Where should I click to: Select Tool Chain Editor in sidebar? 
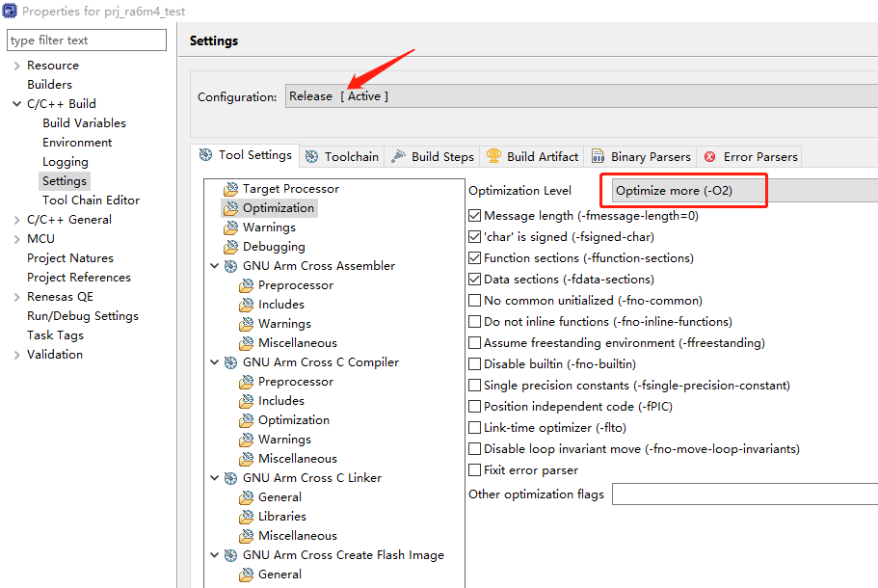(91, 200)
